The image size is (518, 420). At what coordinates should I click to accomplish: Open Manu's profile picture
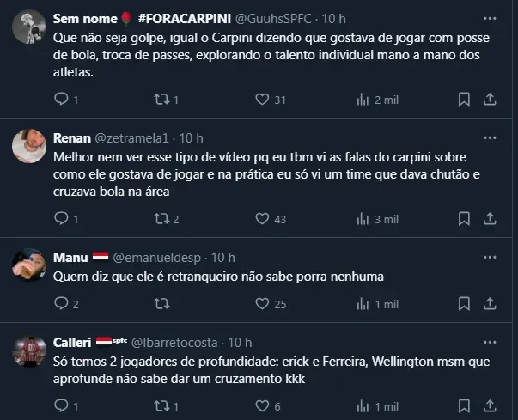tap(28, 265)
